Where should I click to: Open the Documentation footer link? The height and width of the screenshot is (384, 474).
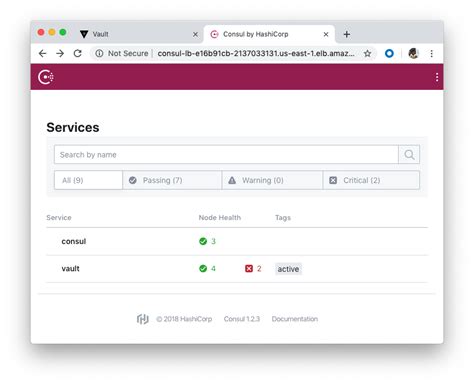point(295,319)
